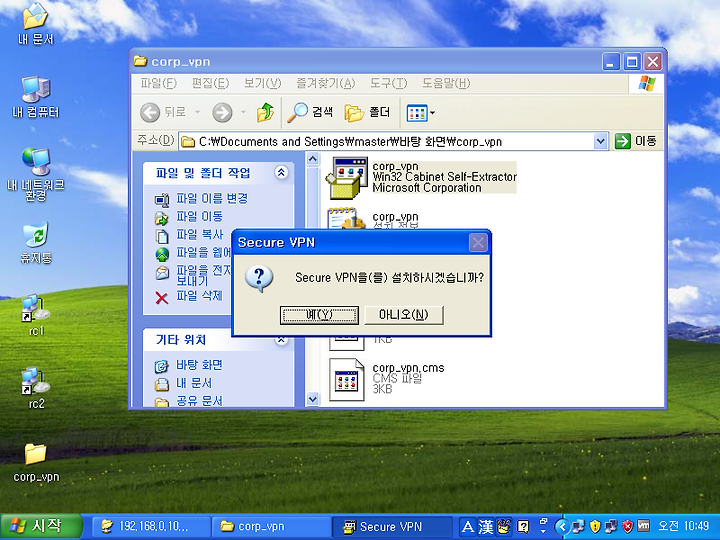Click the red X delete file icon

pos(162,298)
